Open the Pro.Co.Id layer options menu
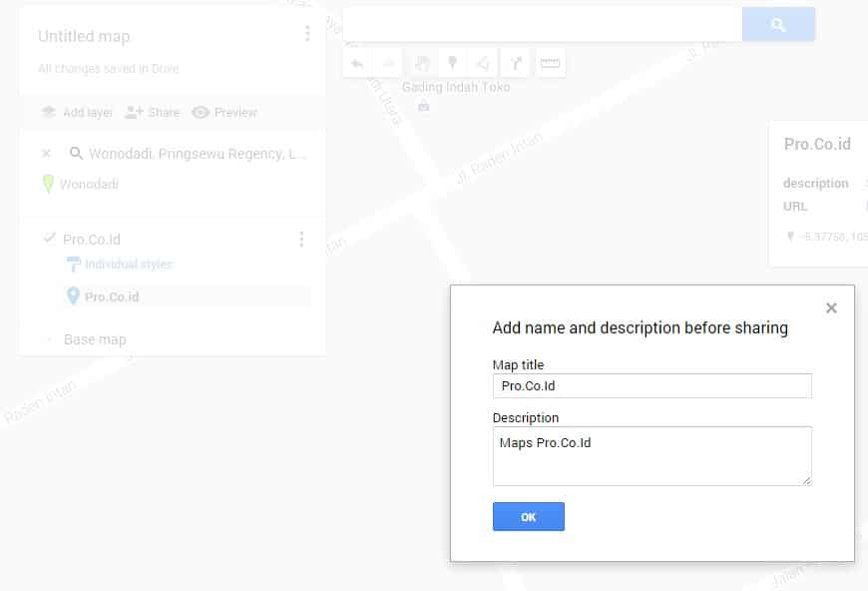868x591 pixels. tap(301, 240)
